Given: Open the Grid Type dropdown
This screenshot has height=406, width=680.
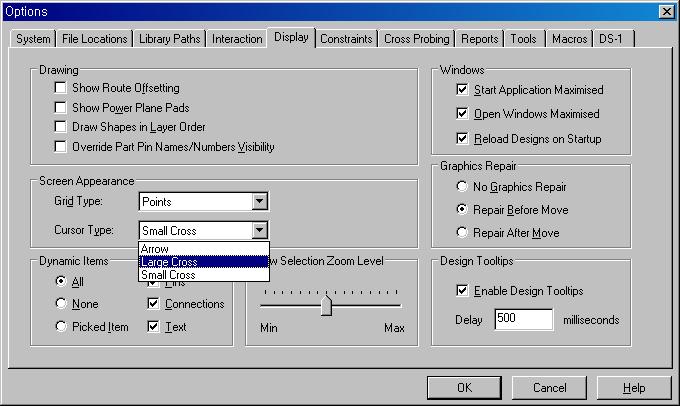Looking at the screenshot, I should point(259,202).
